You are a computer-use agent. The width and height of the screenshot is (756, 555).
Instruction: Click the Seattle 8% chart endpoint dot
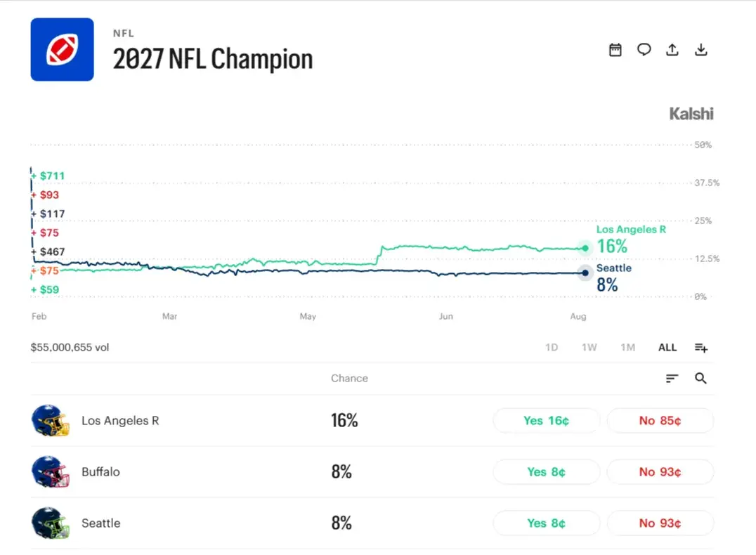[x=585, y=273]
